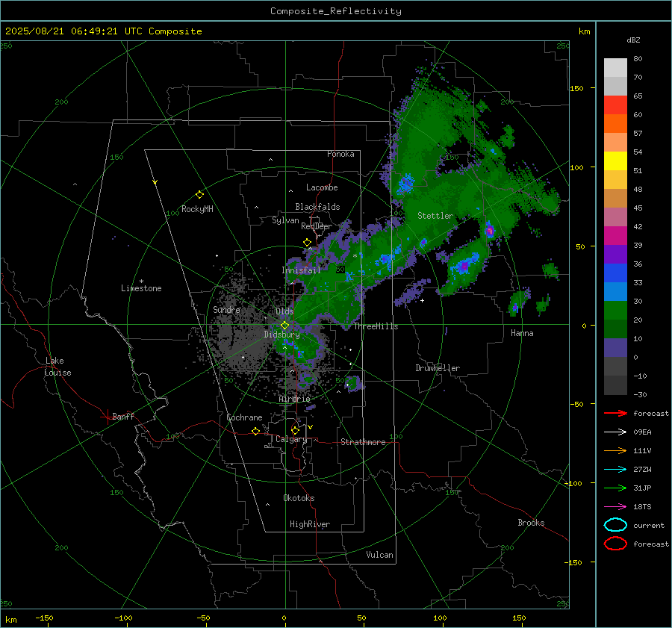Image resolution: width=672 pixels, height=628 pixels.
Task: Click the yellow diamond marker above Calgary
Action: point(295,430)
